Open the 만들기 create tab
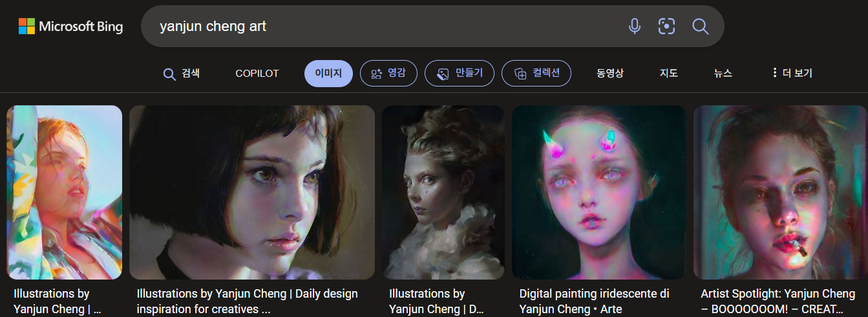The height and width of the screenshot is (317, 868). click(x=460, y=73)
